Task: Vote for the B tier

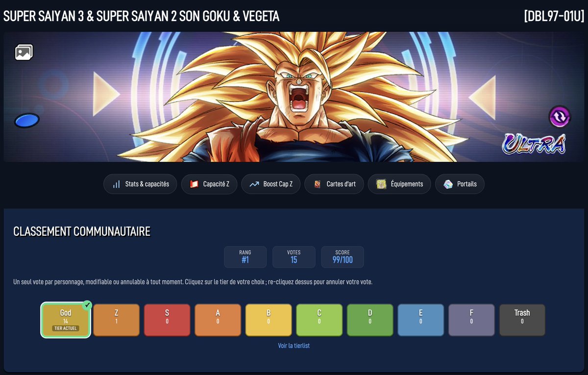Action: coord(269,320)
